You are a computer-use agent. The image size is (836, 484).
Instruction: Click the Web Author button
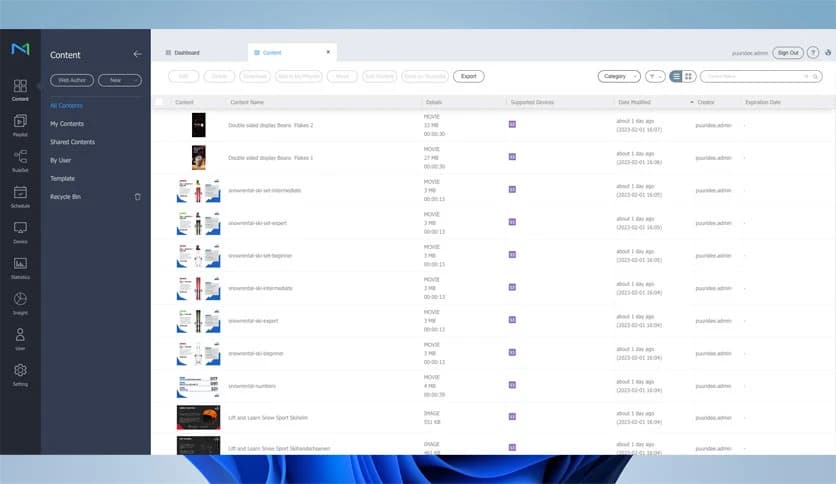pyautogui.click(x=72, y=80)
